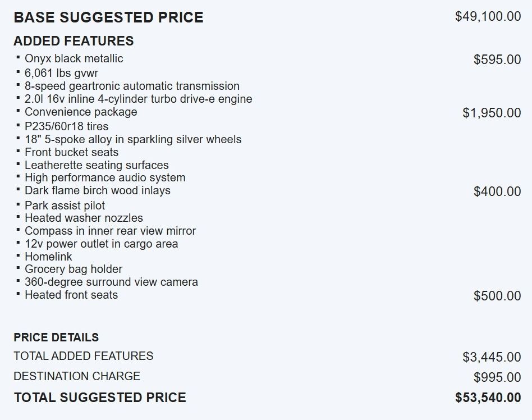
Task: Click the Destination Charge label
Action: click(x=77, y=376)
